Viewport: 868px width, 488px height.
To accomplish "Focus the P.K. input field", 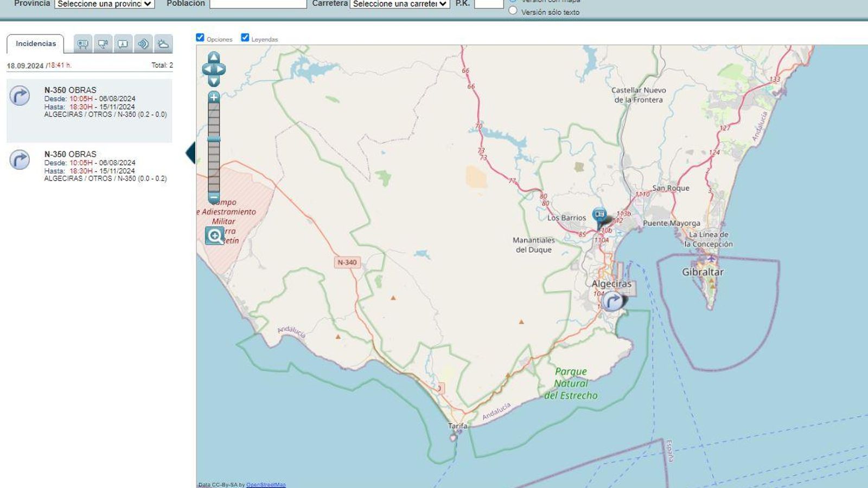I will point(489,3).
